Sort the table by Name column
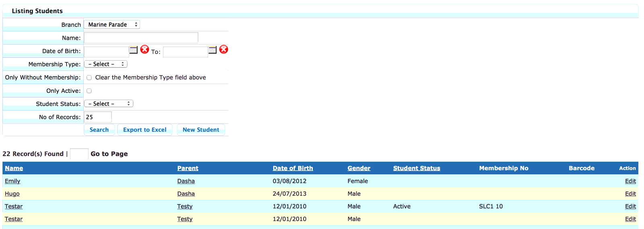The height and width of the screenshot is (229, 644). pos(14,168)
